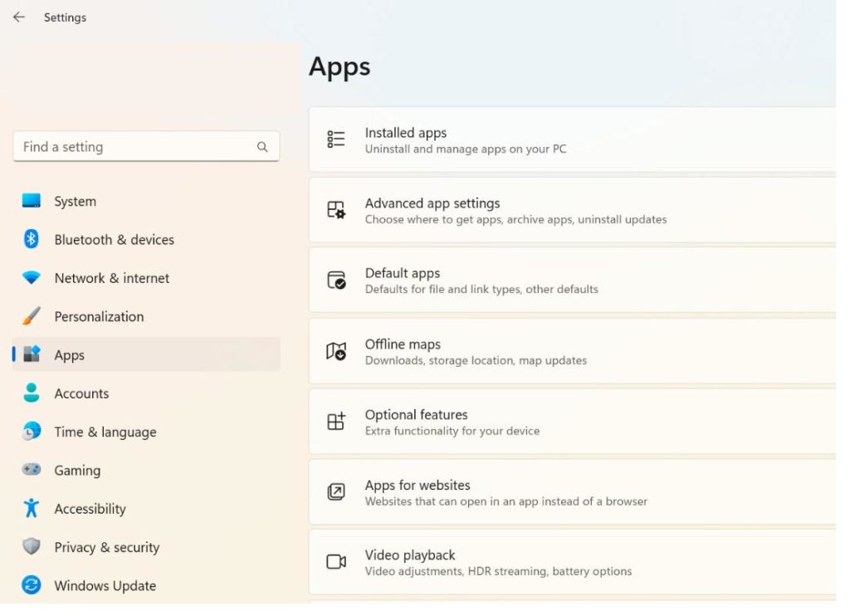Click the Installed apps list icon
The width and height of the screenshot is (850, 616).
click(336, 139)
